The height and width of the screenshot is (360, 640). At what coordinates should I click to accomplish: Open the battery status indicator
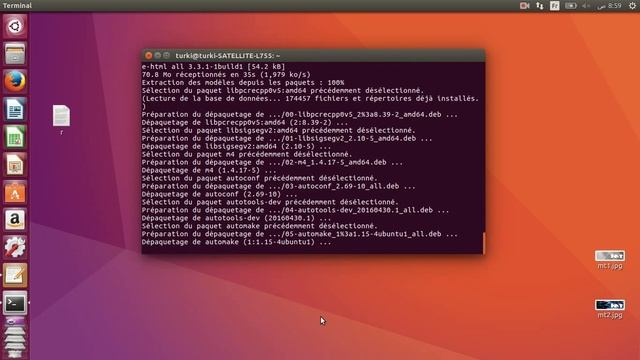coord(571,6)
